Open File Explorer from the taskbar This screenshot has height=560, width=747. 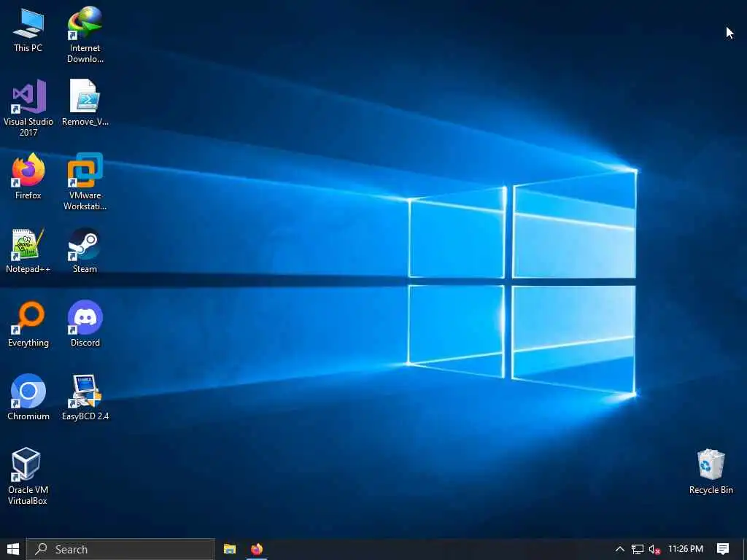point(230,549)
